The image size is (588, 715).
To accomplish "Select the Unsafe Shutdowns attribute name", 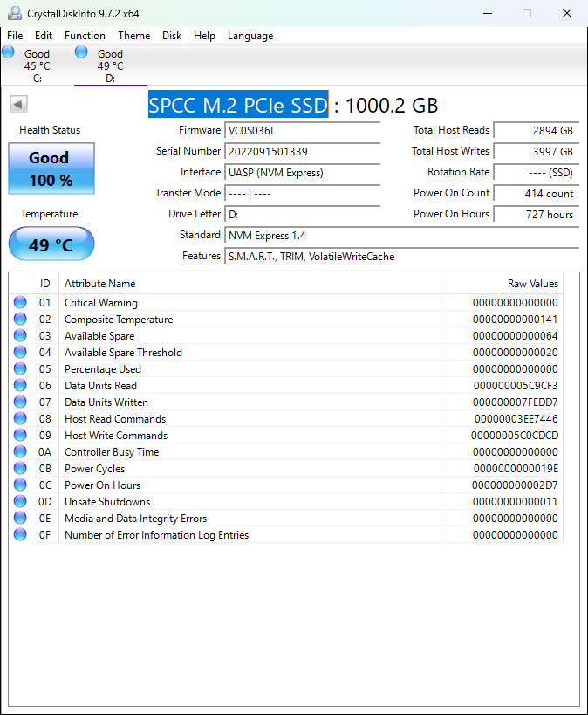I will [107, 502].
